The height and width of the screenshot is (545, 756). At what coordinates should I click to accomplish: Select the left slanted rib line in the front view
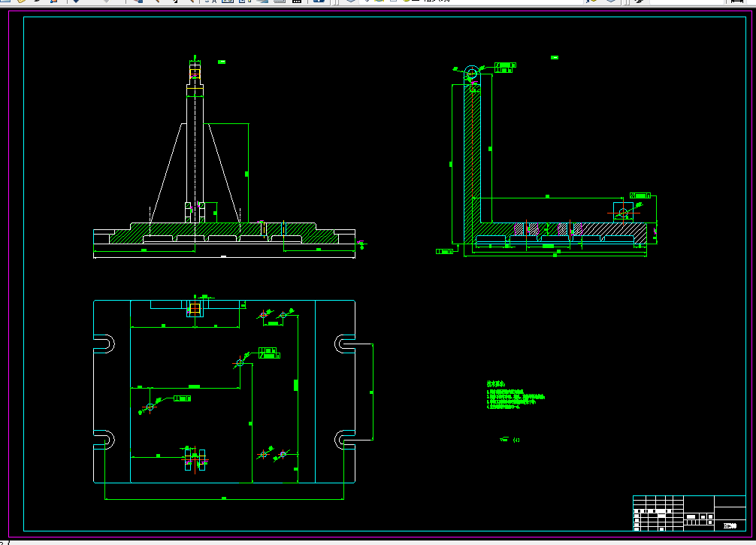[166, 173]
